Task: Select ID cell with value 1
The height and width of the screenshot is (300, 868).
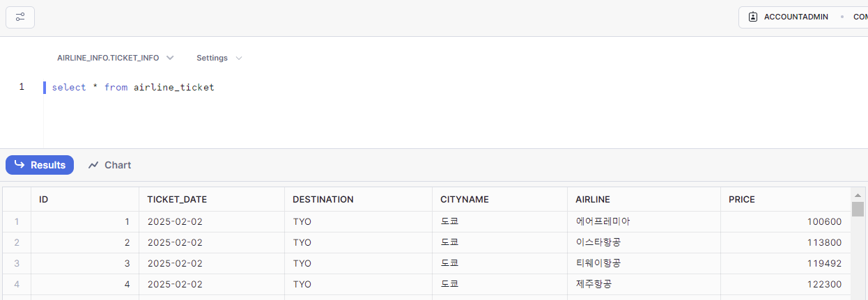Action: point(84,222)
